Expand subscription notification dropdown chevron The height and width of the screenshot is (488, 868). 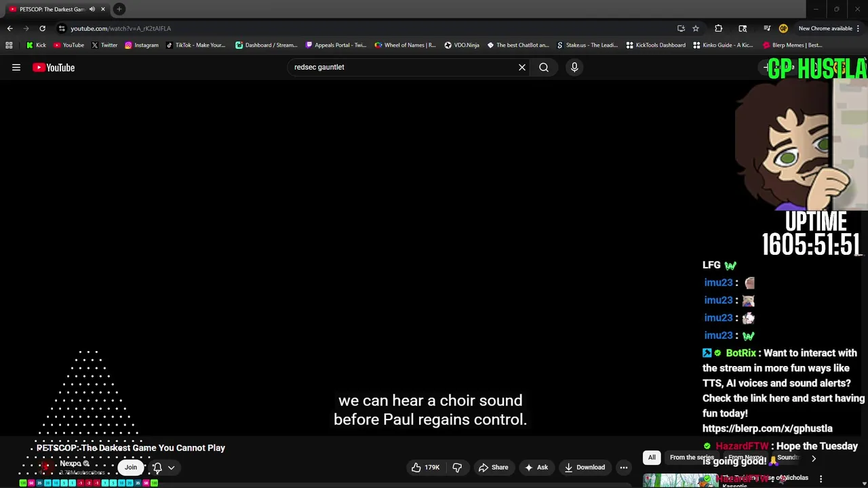coord(172,467)
